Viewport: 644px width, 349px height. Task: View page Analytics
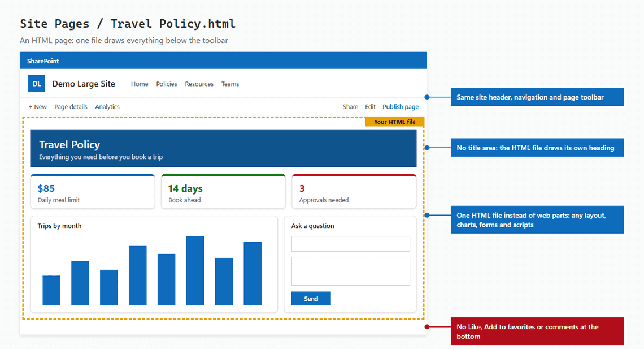coord(107,107)
